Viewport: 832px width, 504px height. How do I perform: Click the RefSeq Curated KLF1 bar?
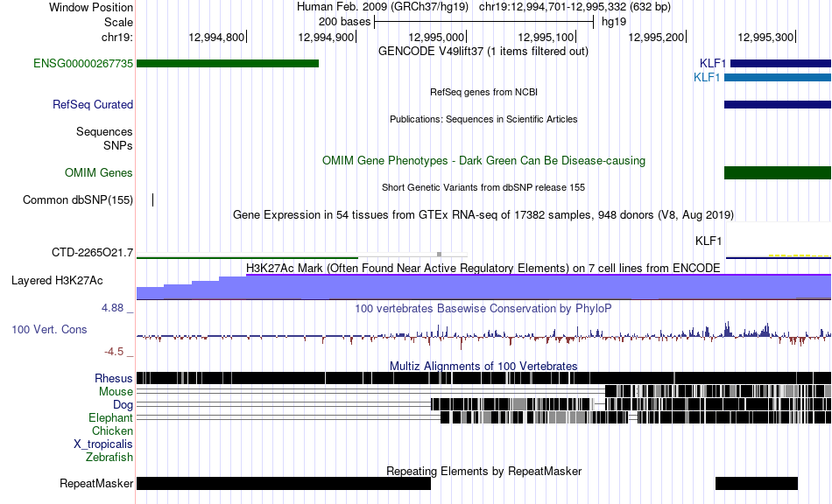coord(778,104)
